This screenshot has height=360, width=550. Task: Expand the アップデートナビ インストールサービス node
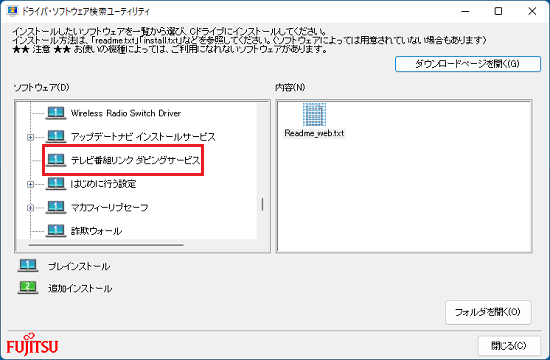[x=31, y=137]
